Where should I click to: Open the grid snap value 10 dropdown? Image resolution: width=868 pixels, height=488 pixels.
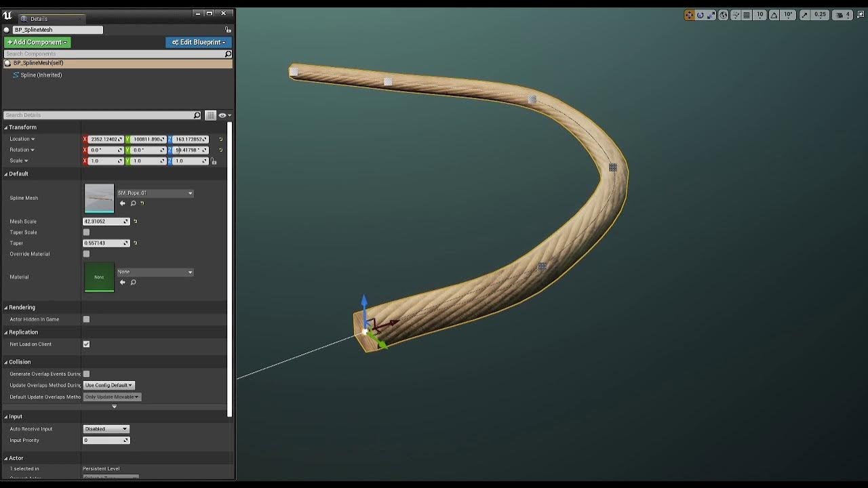(x=759, y=15)
